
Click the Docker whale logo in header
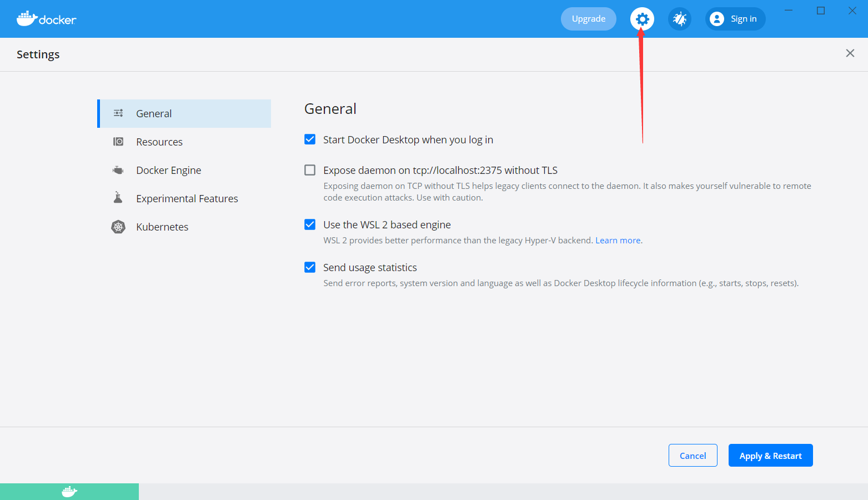tap(46, 19)
